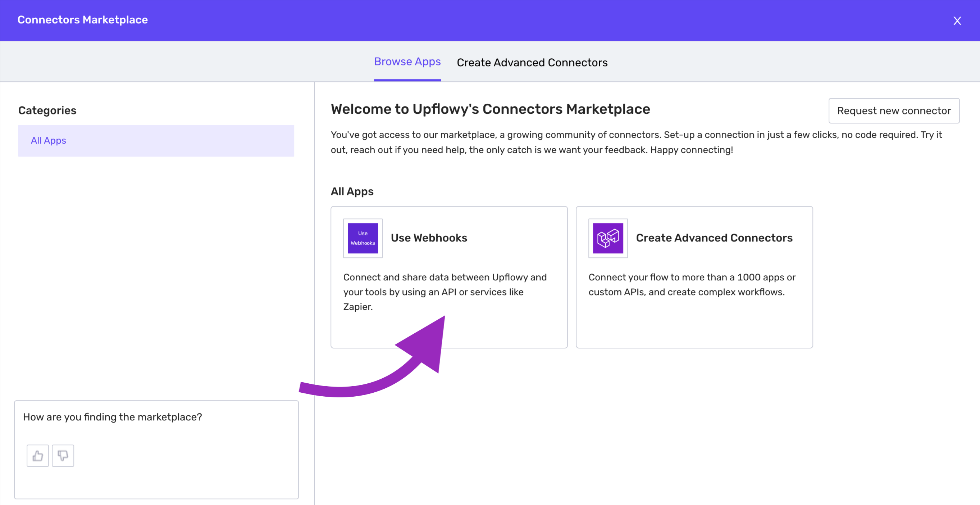Open the Create Advanced Connectors card title

(x=714, y=238)
